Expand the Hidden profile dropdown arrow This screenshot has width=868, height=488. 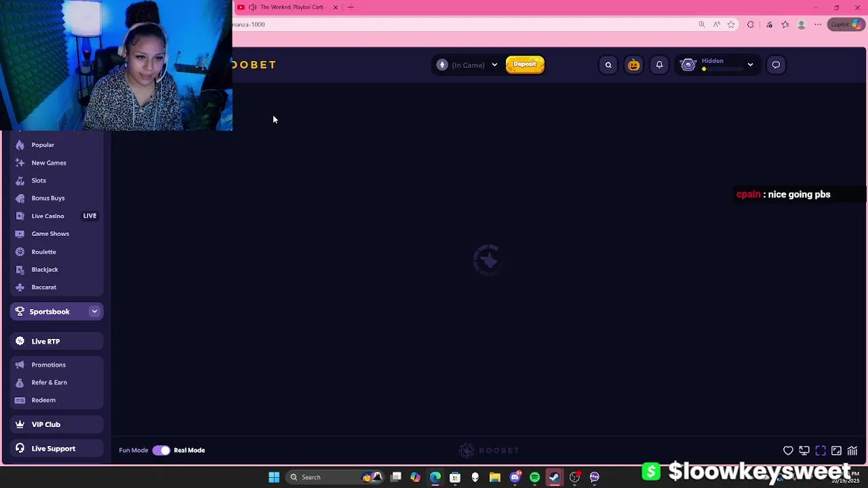coord(750,65)
